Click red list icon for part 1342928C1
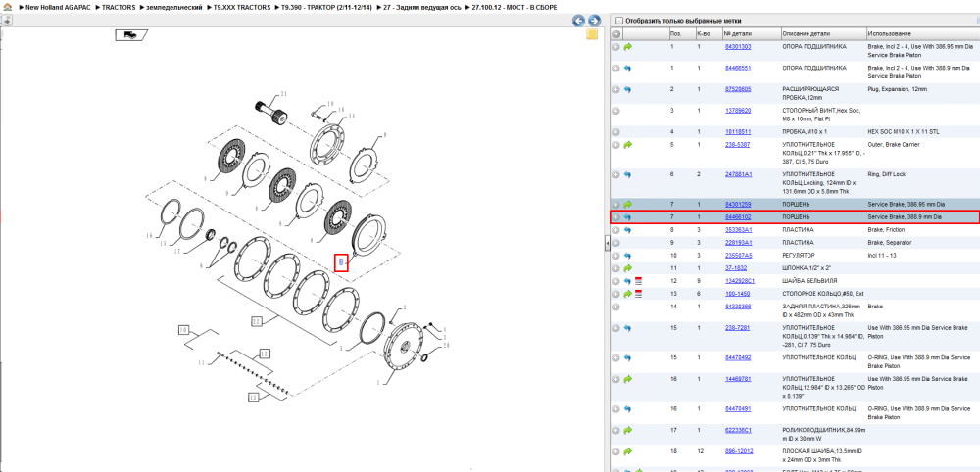 click(x=639, y=281)
